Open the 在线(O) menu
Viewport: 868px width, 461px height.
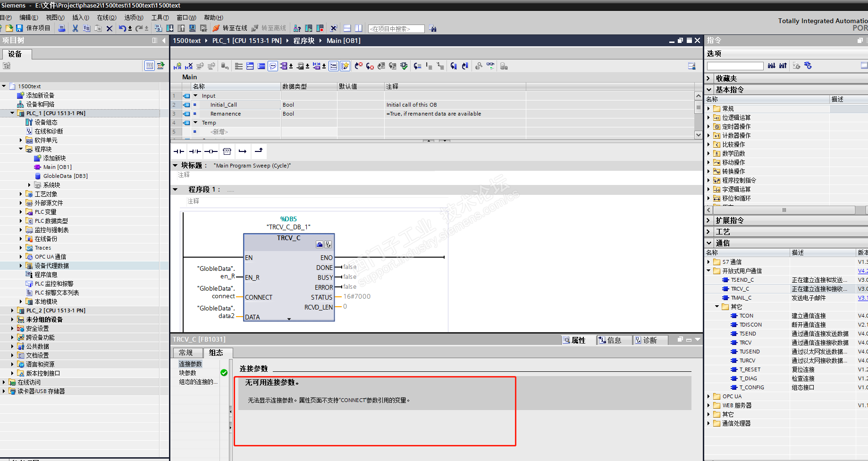pyautogui.click(x=107, y=17)
